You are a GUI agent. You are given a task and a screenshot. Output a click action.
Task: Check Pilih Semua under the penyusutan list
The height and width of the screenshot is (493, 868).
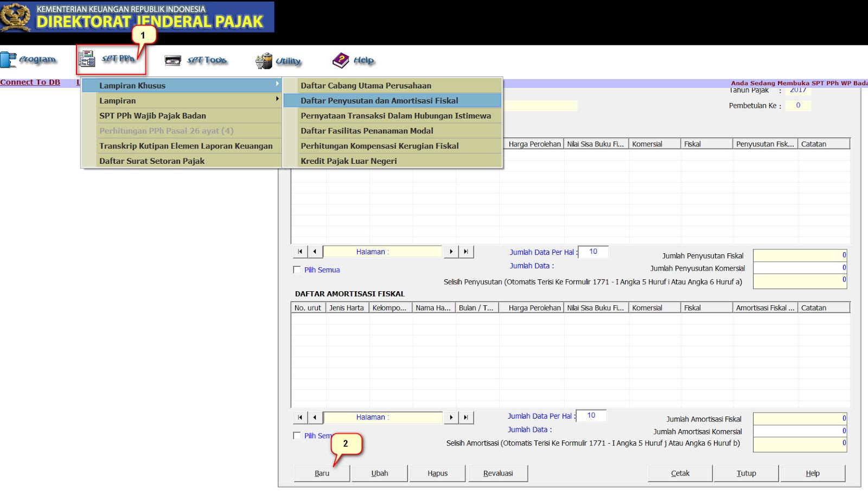point(297,270)
